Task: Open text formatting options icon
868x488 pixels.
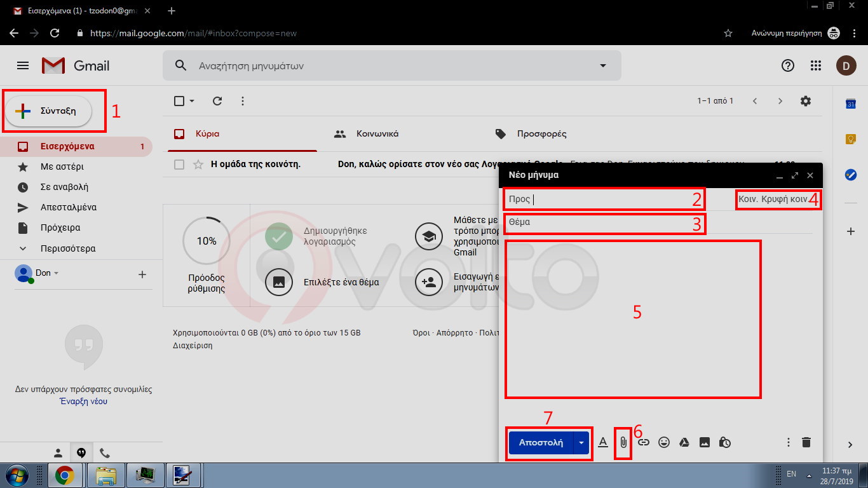Action: click(603, 442)
